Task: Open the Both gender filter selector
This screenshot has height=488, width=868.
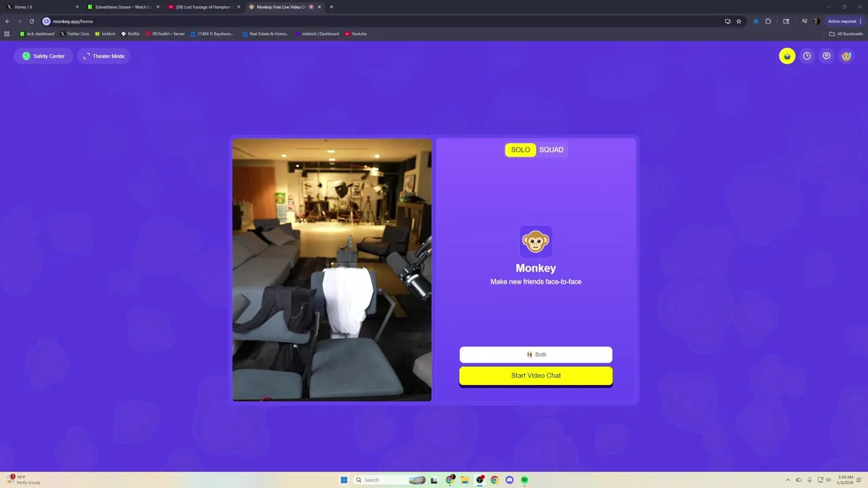Action: tap(536, 354)
